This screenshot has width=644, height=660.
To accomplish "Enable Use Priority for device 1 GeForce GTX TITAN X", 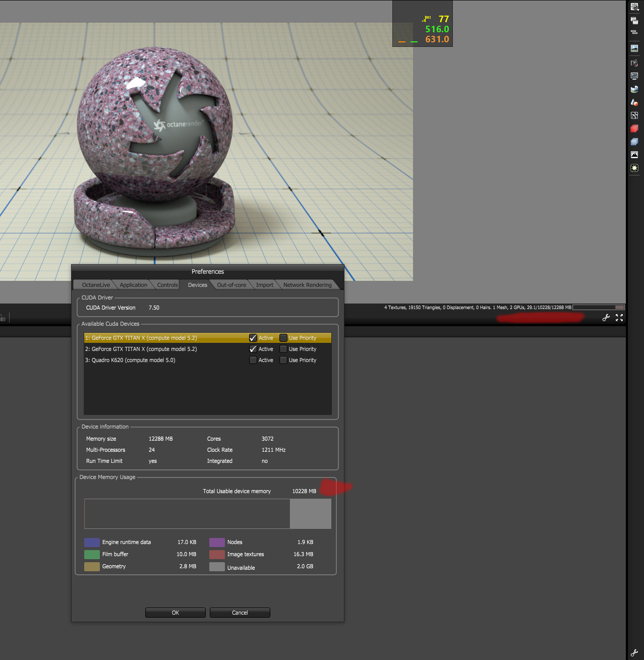I will (x=283, y=338).
